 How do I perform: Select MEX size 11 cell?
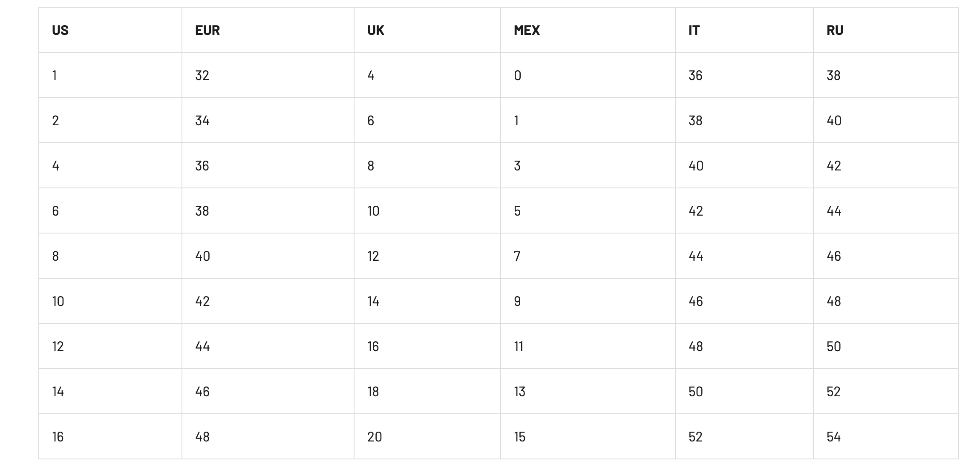tap(588, 346)
